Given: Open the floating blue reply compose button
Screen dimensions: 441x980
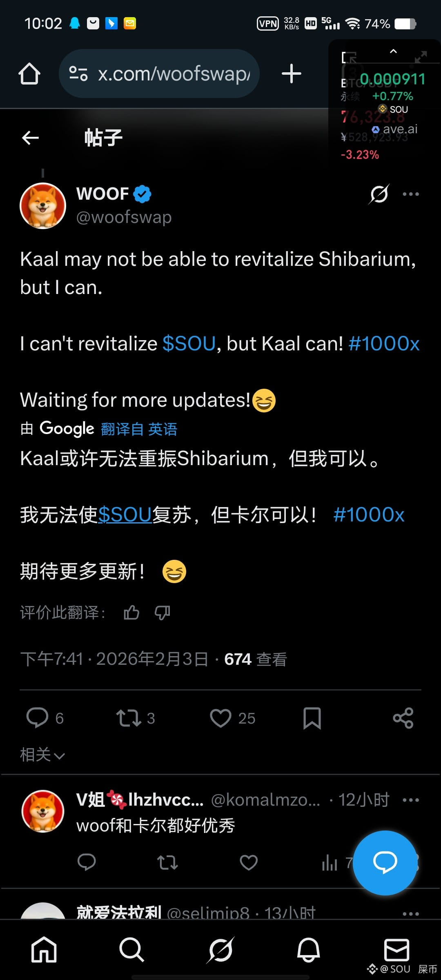Looking at the screenshot, I should pos(385,863).
